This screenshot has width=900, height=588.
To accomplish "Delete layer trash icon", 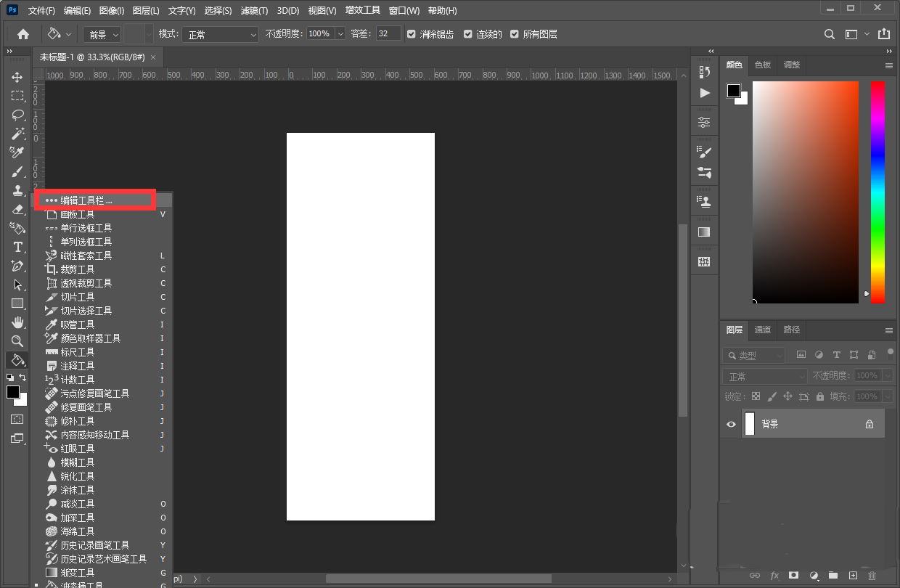I will (872, 575).
